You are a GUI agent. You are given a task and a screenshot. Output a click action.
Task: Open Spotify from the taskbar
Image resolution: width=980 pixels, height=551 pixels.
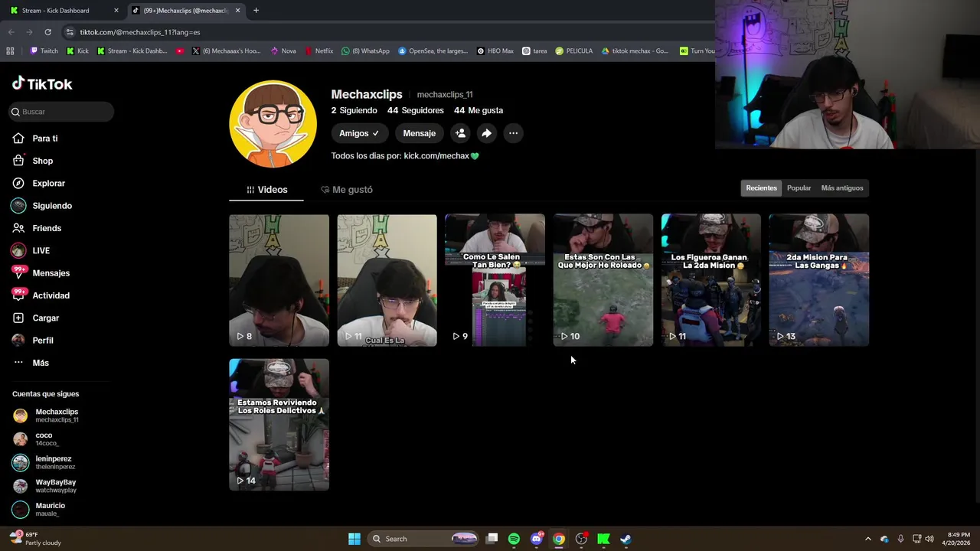(514, 539)
